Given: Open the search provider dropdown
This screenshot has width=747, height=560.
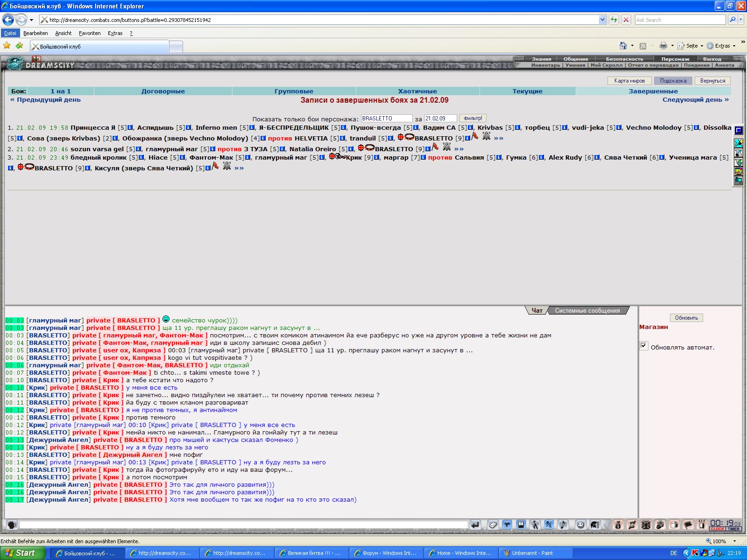Looking at the screenshot, I should [741, 20].
